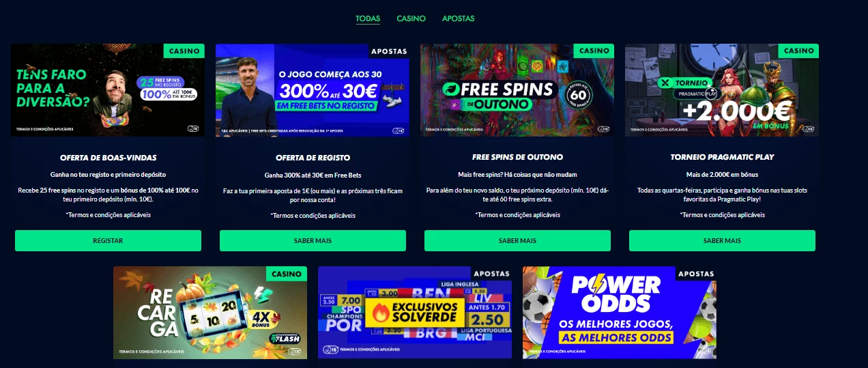Screen dimensions: 868x368
Task: Click the REGISTAR button
Action: coord(108,240)
